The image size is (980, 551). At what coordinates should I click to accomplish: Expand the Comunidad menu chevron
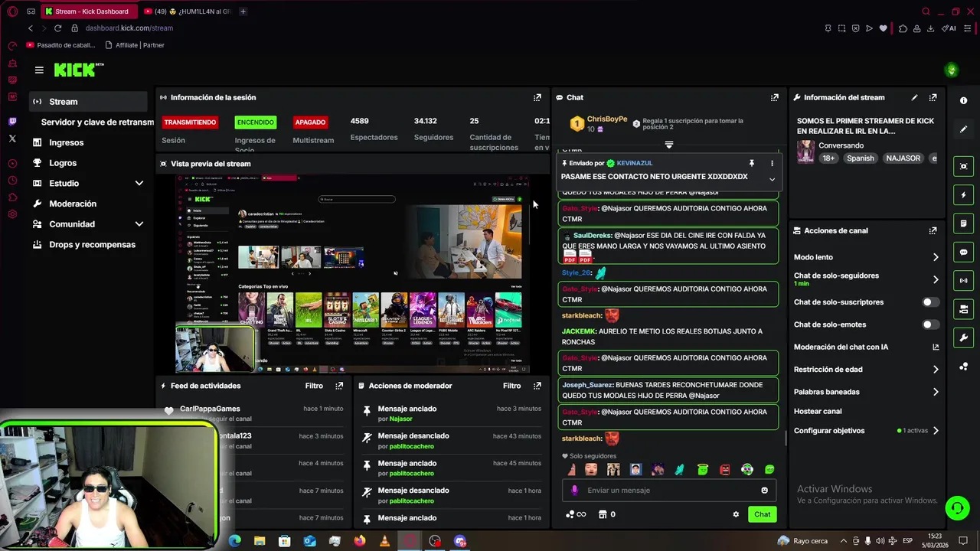(x=139, y=224)
